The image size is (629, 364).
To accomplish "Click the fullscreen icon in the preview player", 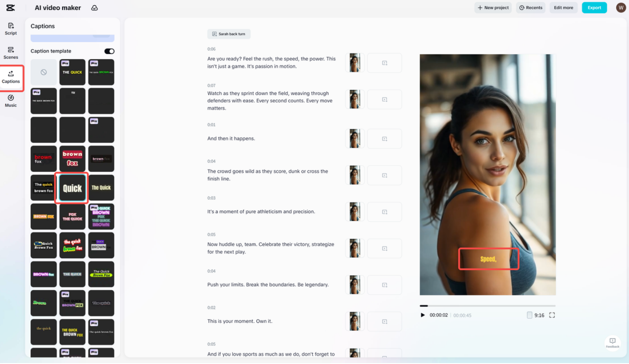I will pyautogui.click(x=552, y=315).
